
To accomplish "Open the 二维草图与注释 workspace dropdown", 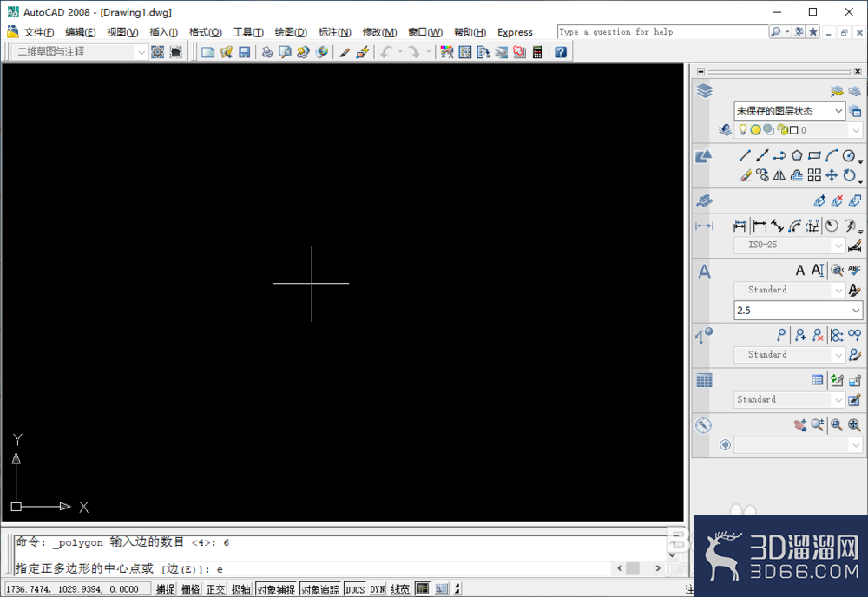I will (80, 52).
